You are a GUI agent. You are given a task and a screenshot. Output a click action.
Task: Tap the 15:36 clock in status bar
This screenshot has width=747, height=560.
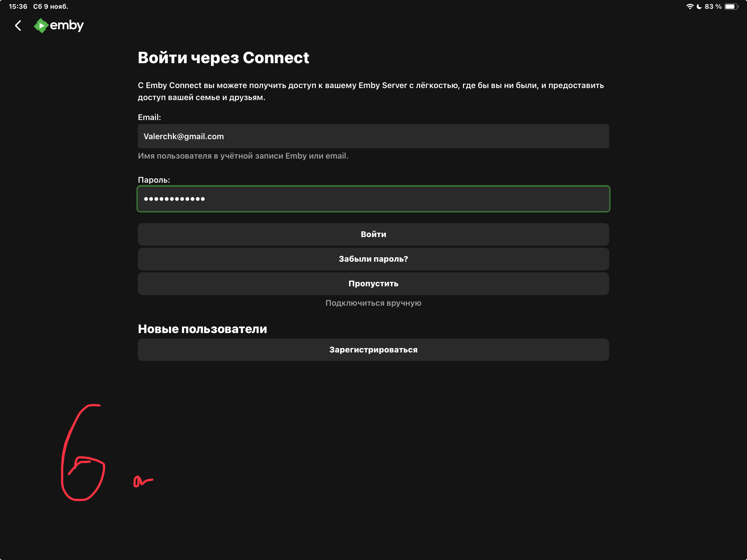point(18,6)
